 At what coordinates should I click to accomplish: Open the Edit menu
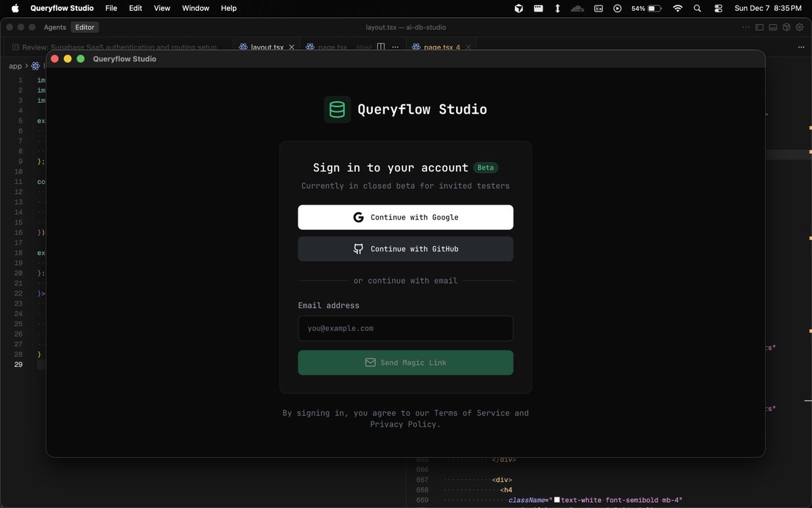pyautogui.click(x=135, y=8)
